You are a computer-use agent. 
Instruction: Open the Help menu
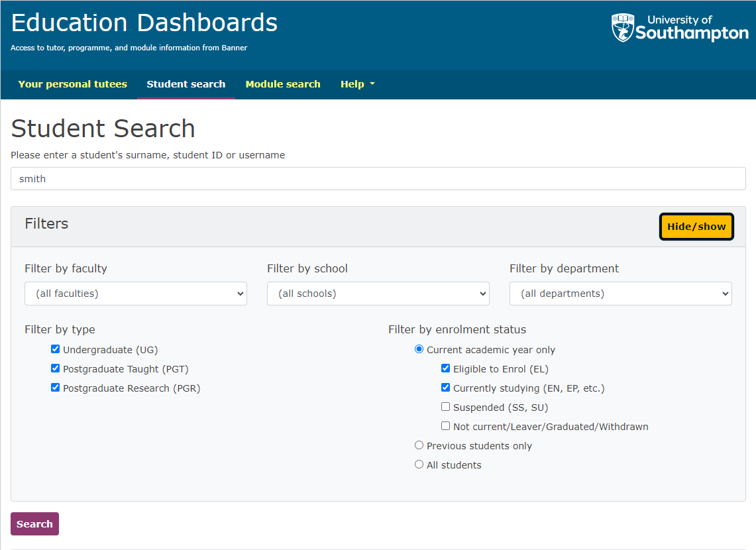357,84
